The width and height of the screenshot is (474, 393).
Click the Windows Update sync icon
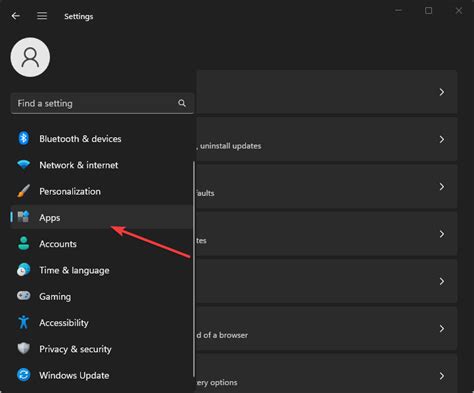tap(24, 375)
